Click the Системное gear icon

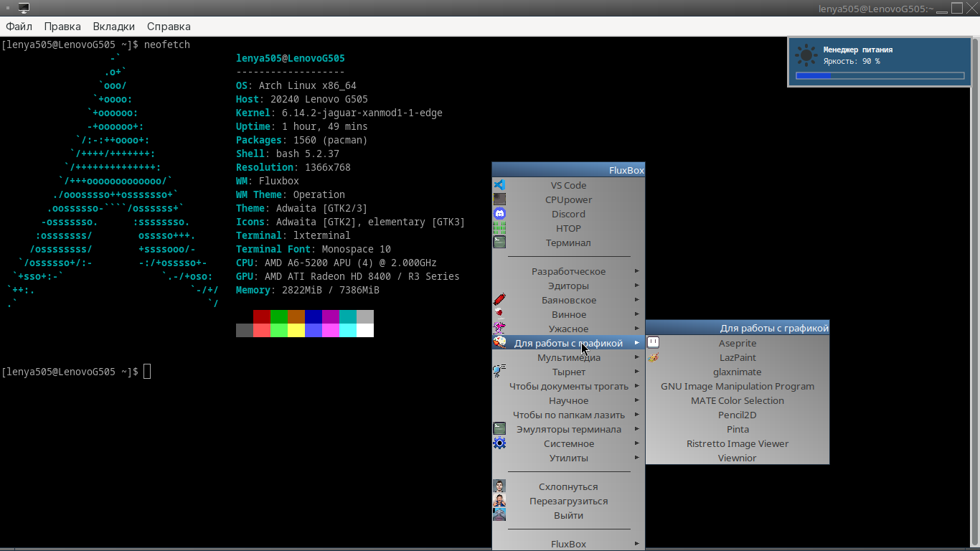[499, 443]
